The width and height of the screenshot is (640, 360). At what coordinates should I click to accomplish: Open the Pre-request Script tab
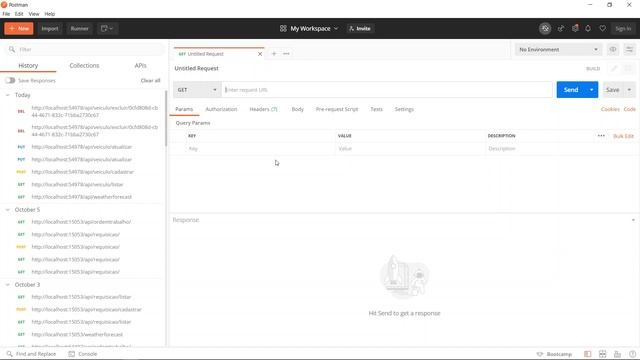coord(337,109)
